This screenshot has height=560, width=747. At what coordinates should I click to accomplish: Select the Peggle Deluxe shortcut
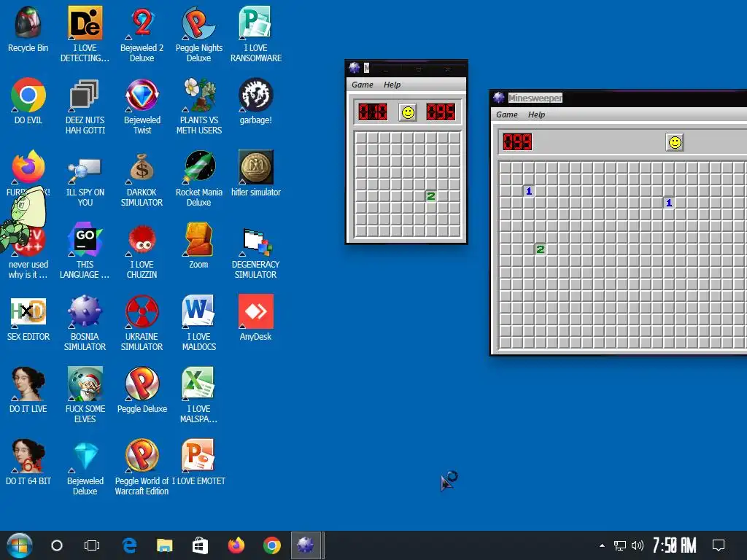(142, 384)
